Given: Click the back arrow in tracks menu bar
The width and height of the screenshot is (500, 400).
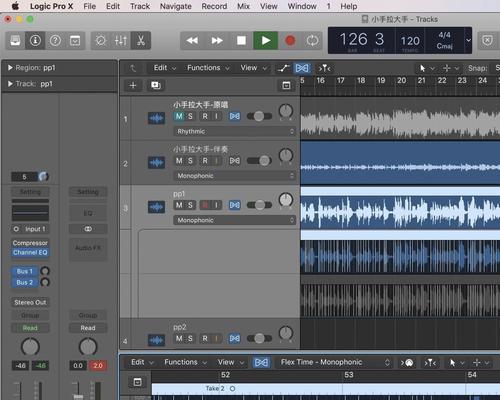Looking at the screenshot, I should pyautogui.click(x=133, y=68).
